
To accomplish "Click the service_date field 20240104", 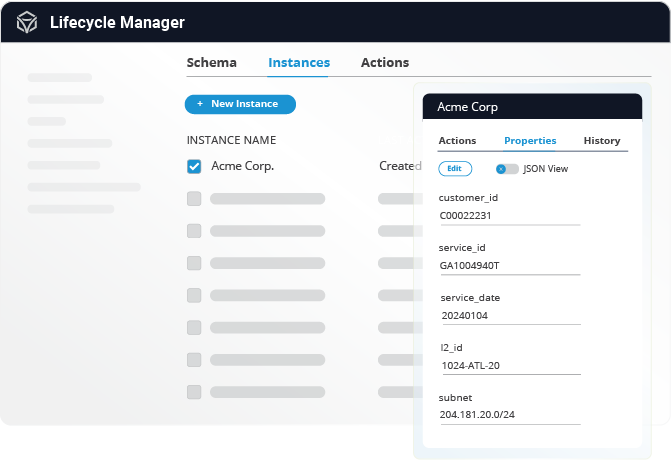I will click(509, 315).
